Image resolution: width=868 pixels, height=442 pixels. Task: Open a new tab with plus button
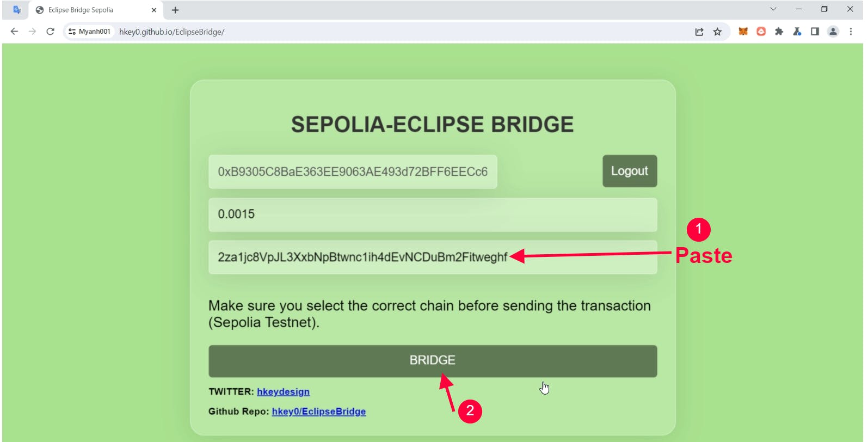(175, 10)
